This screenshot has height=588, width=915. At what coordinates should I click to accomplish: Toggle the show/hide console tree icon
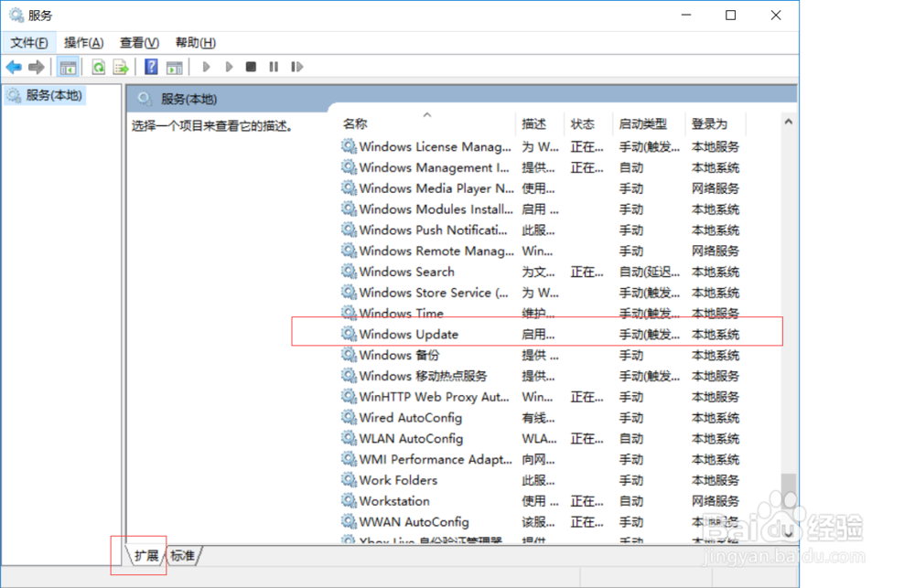(x=69, y=67)
